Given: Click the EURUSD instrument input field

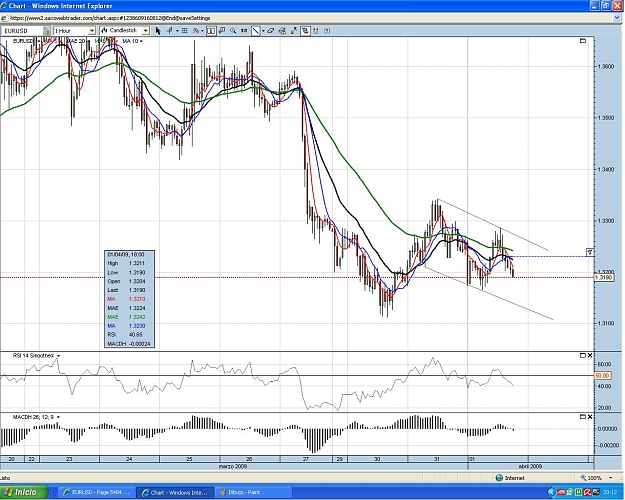Looking at the screenshot, I should point(22,31).
